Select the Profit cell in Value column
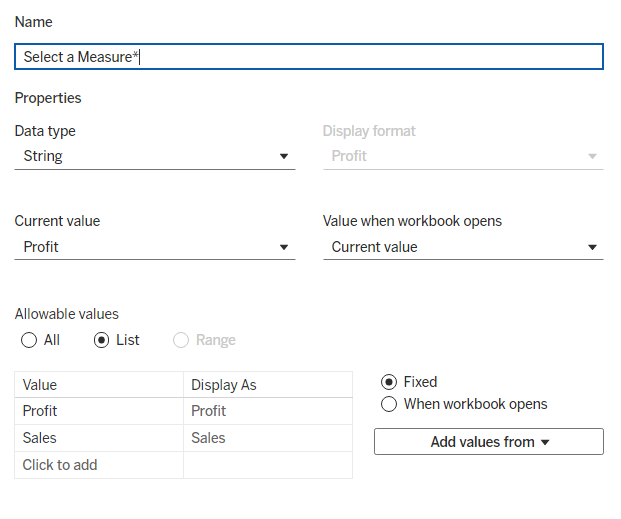 coord(99,411)
